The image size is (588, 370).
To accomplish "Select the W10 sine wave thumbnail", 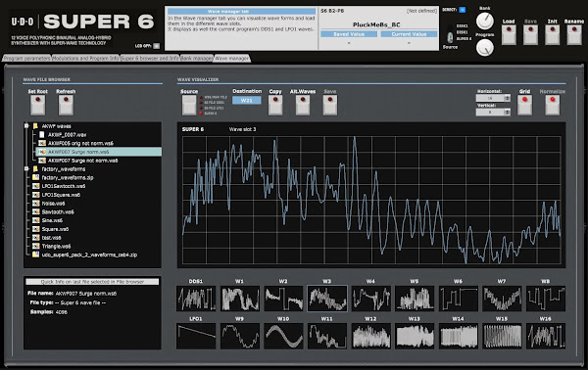I will coord(283,336).
